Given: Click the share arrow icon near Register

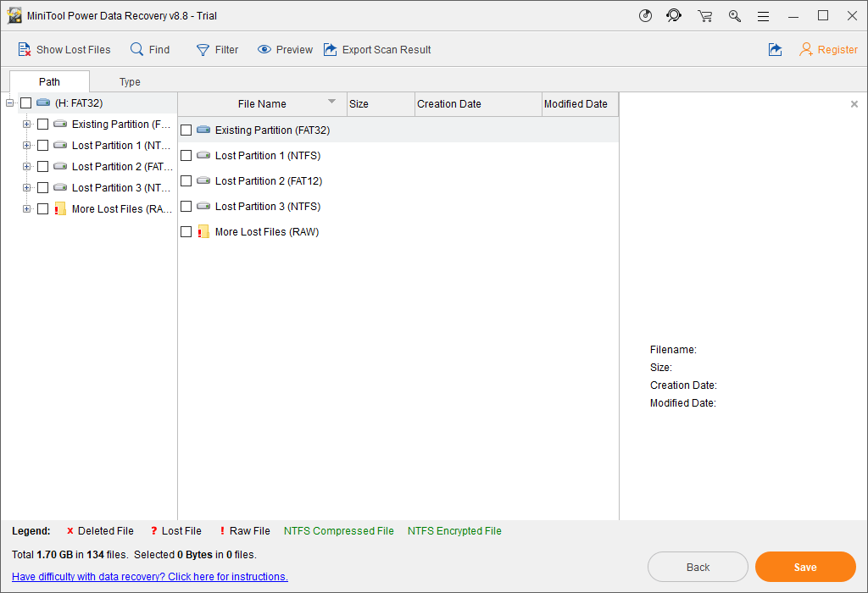Looking at the screenshot, I should click(x=775, y=50).
